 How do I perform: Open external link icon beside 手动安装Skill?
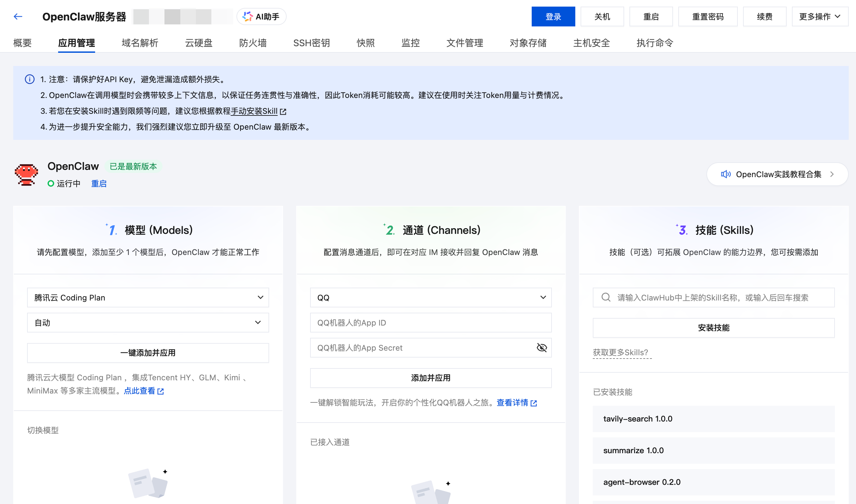283,111
